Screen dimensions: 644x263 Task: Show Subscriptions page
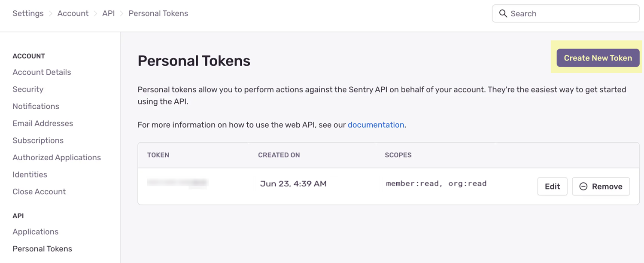pyautogui.click(x=38, y=141)
